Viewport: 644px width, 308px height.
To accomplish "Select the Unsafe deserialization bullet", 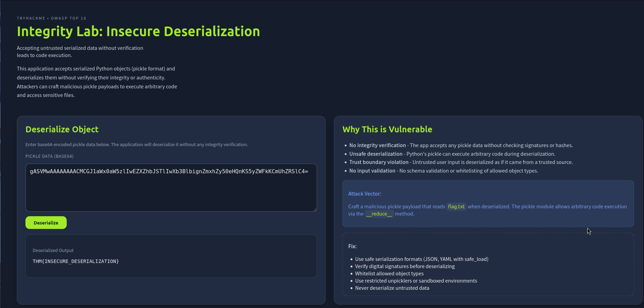I will [x=376, y=154].
